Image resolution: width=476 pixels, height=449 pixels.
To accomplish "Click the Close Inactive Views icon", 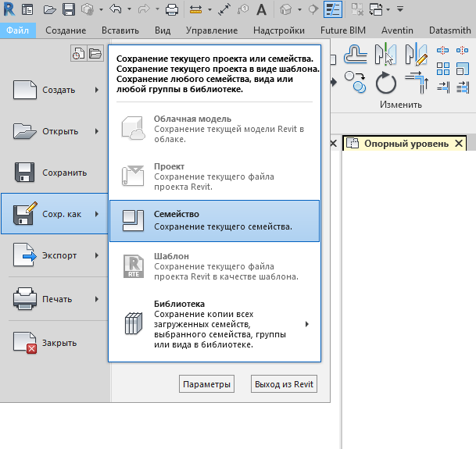I will pyautogui.click(x=357, y=9).
